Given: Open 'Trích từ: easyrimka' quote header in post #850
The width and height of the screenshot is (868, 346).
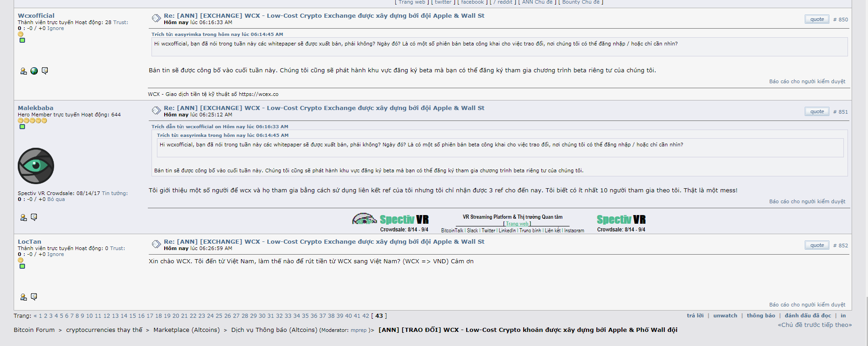Looking at the screenshot, I should tap(217, 34).
